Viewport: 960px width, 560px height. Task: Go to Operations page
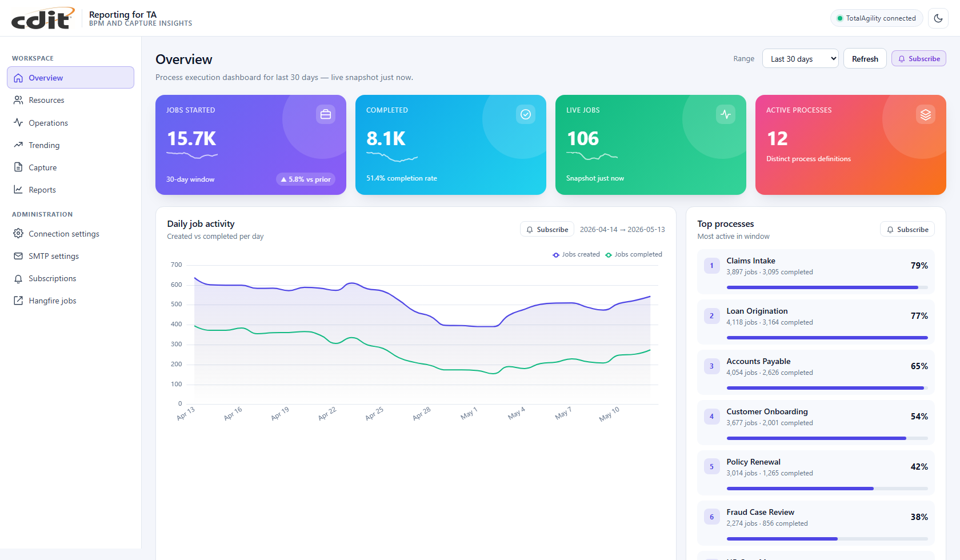coord(70,123)
